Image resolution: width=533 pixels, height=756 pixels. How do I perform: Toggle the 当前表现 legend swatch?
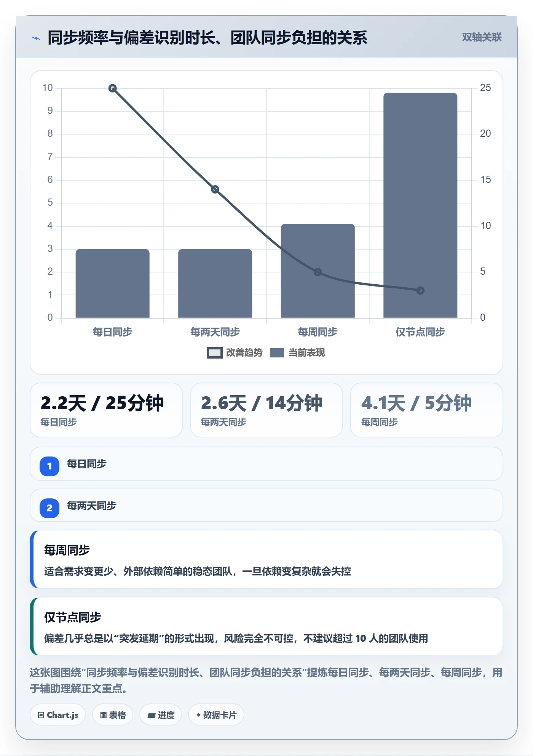(277, 353)
